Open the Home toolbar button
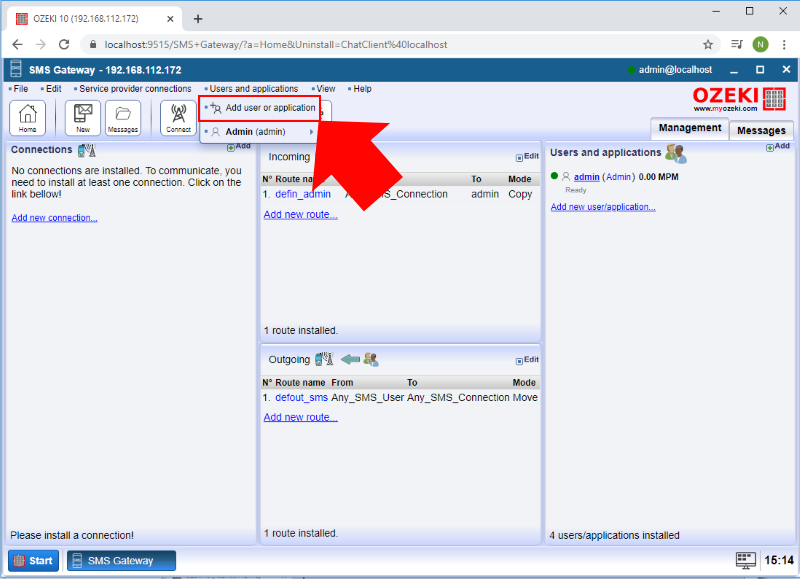 pos(28,118)
